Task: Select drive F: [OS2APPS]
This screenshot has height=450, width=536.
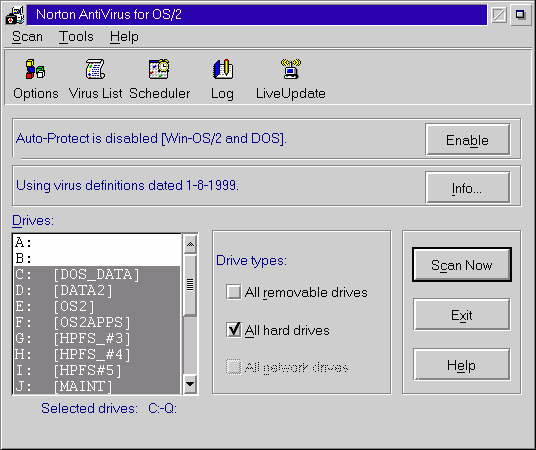Action: pyautogui.click(x=97, y=322)
